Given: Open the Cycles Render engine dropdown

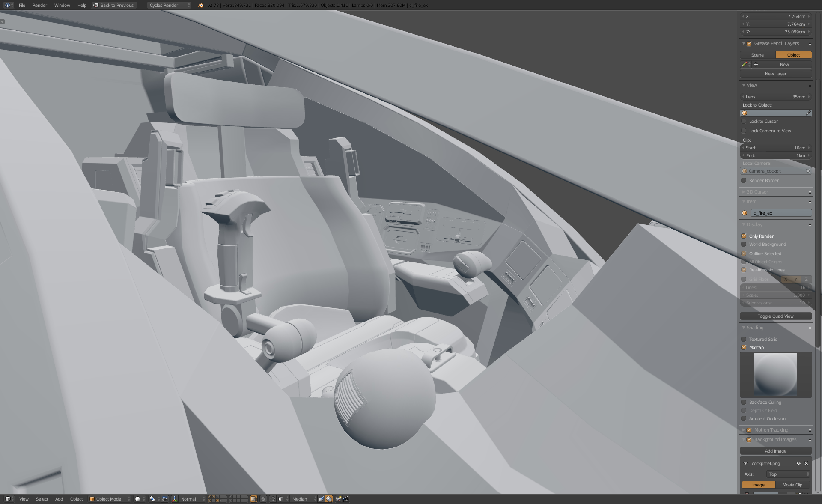Looking at the screenshot, I should click(x=169, y=5).
